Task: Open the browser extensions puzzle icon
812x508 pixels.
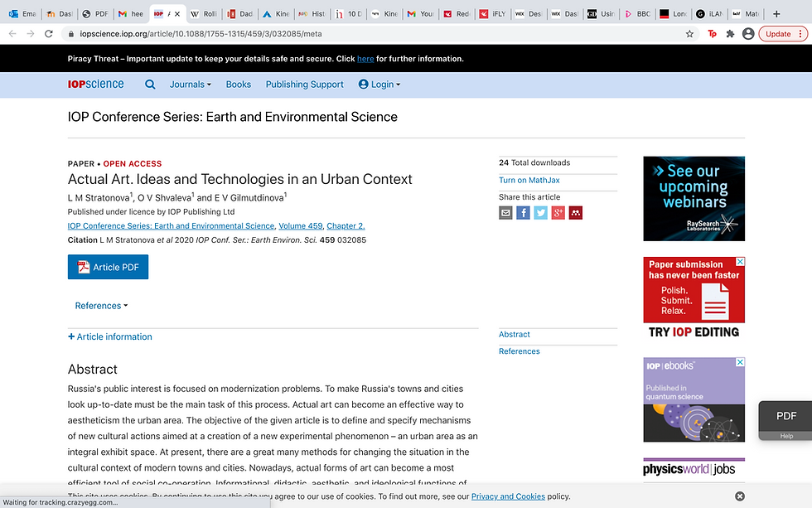Action: click(x=730, y=34)
